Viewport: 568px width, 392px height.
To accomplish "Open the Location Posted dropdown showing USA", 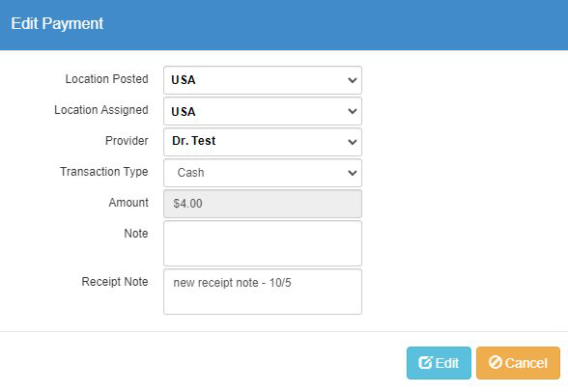I will tap(263, 80).
